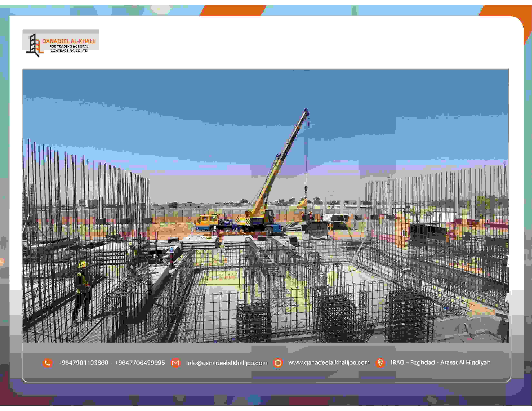Screen dimensions: 532x411
Task: Click the orange globe website icon
Action: [x=278, y=363]
